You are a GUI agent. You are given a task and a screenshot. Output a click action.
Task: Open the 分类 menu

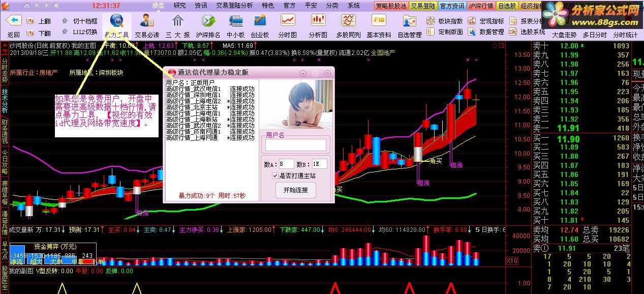click(332, 6)
